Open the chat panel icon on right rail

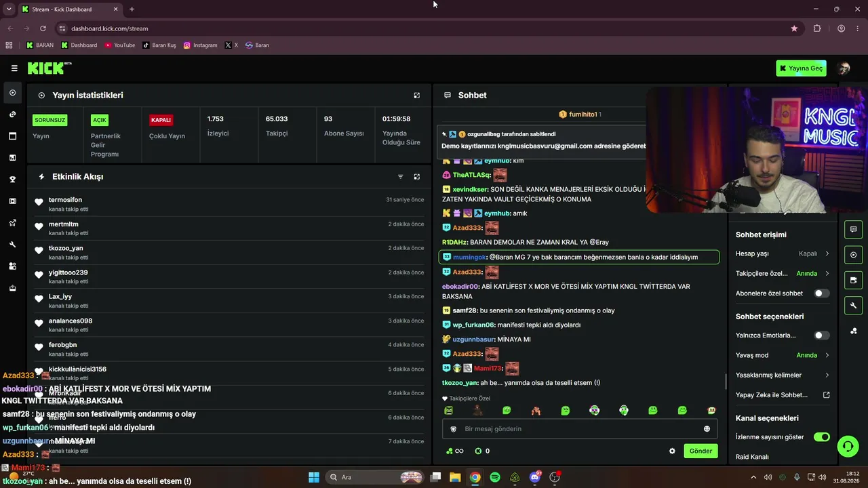point(853,229)
